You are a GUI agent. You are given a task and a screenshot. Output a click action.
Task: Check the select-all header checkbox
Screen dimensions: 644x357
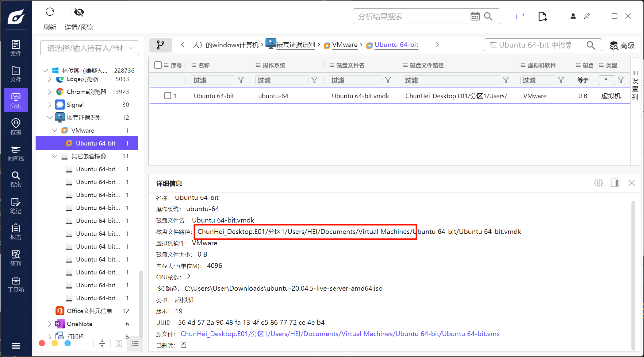pyautogui.click(x=158, y=65)
